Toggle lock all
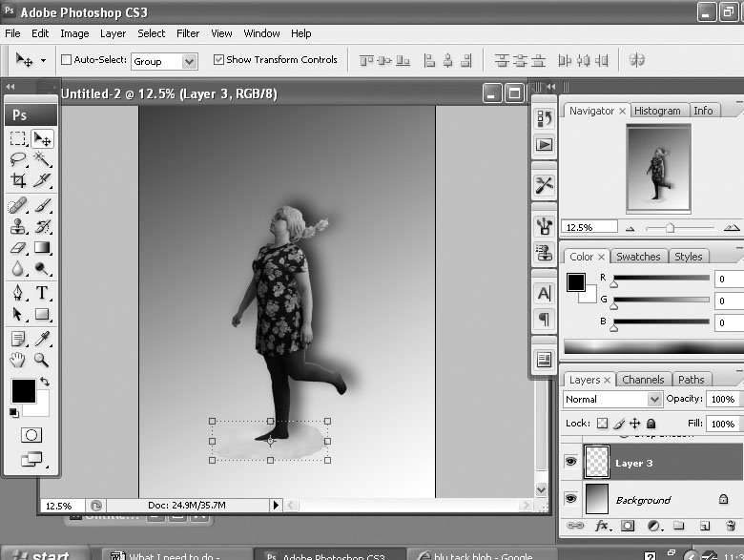Screen dimensions: 744x560 click(x=651, y=423)
